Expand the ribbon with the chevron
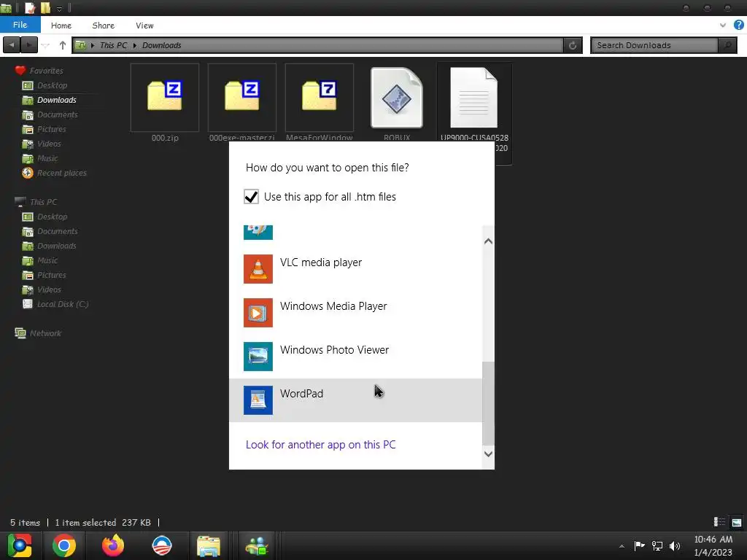The image size is (747, 560). pyautogui.click(x=723, y=26)
